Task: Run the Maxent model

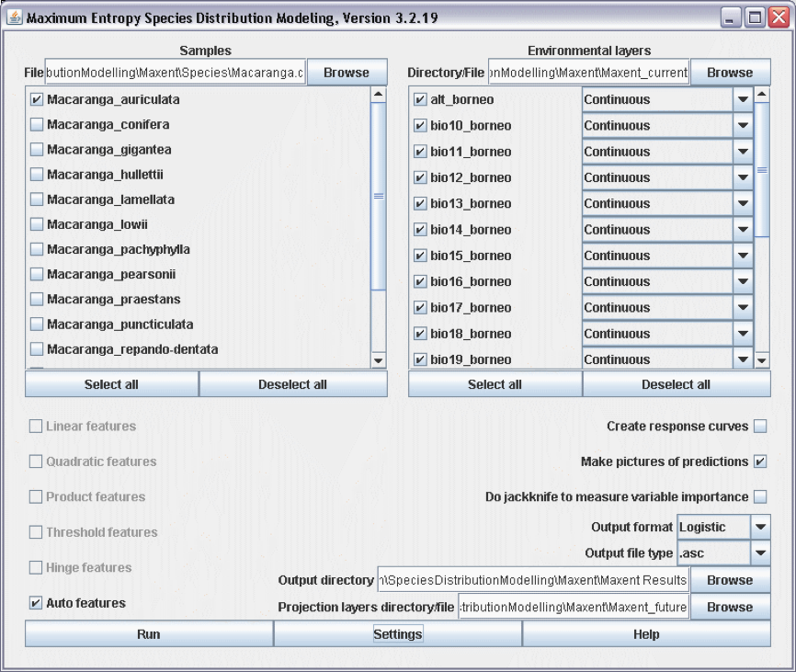Action: 149,634
